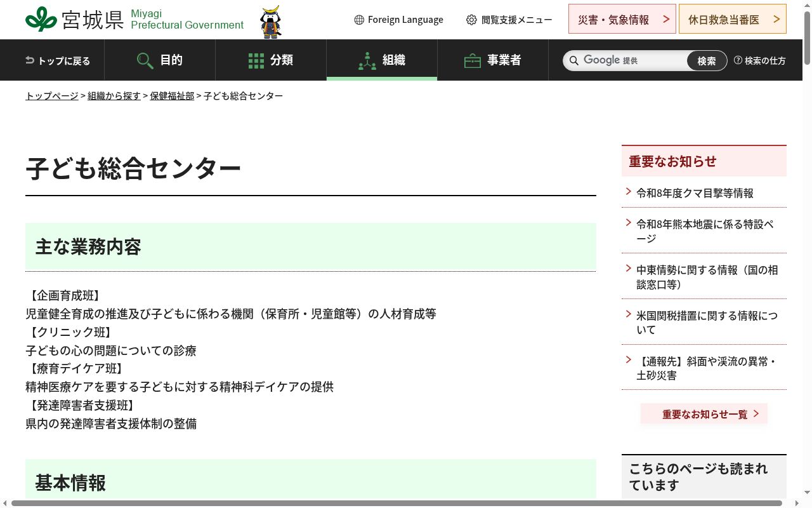Click the magnifier icon inside search box

click(574, 60)
